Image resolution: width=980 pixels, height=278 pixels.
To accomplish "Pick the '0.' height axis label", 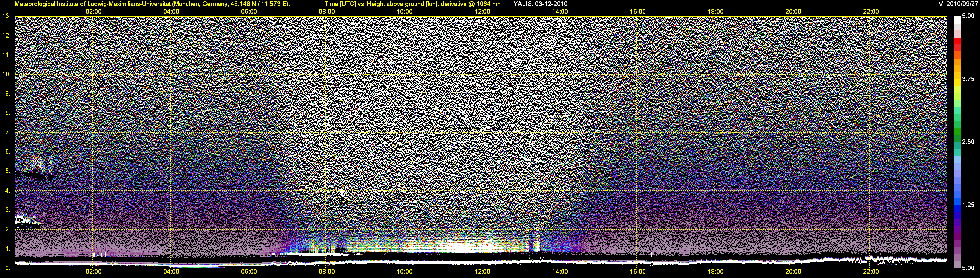I will (8, 268).
